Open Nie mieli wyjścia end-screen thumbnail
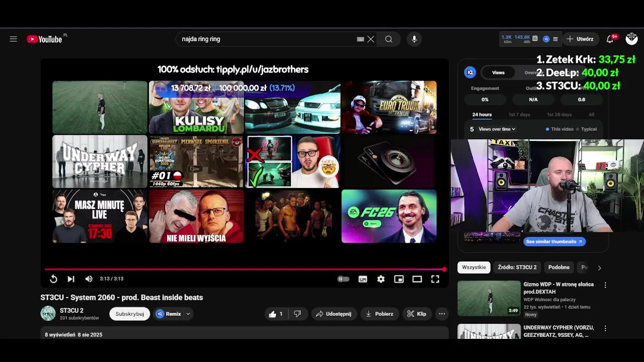 196,216
